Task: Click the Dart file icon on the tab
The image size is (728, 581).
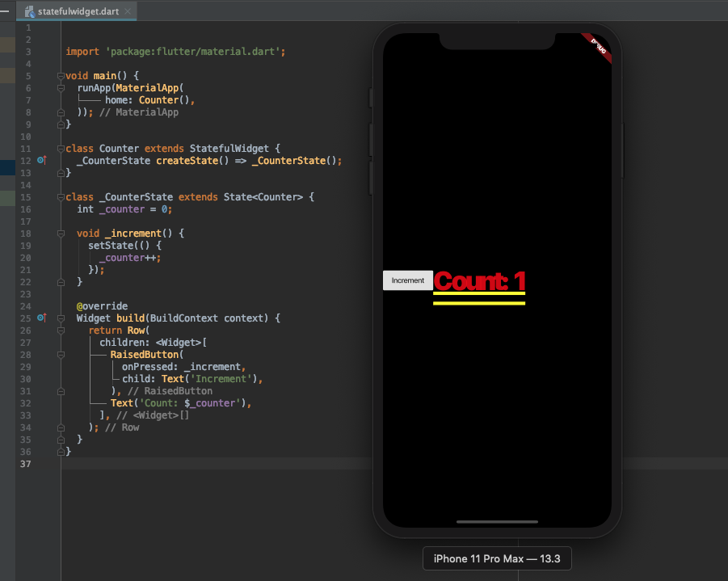Action: click(x=30, y=11)
